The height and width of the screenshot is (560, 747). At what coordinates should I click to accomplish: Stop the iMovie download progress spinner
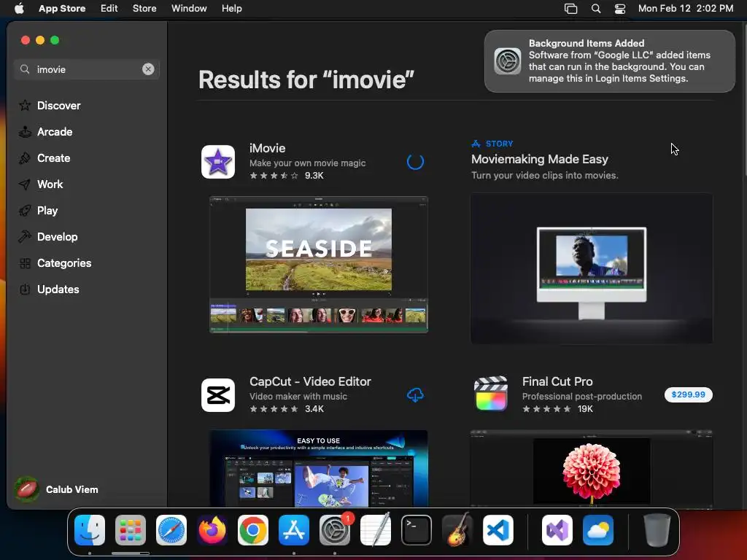pos(415,162)
